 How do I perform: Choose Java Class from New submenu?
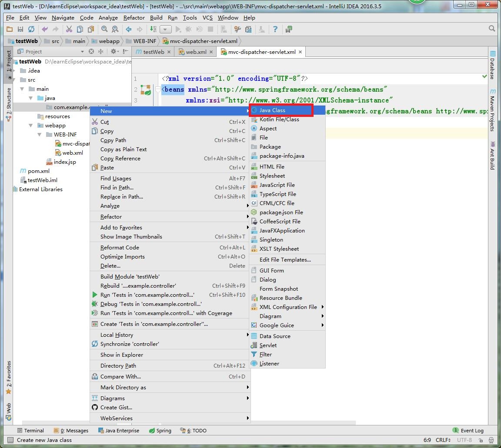(x=287, y=110)
